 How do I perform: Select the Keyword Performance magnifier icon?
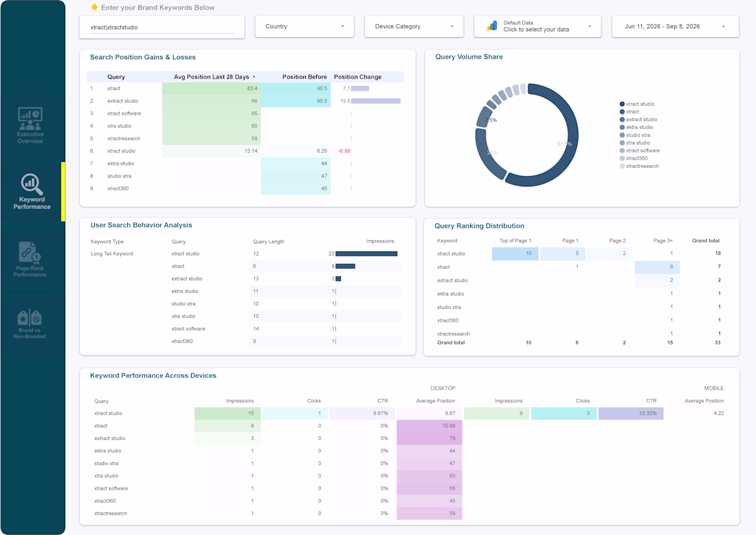click(32, 184)
